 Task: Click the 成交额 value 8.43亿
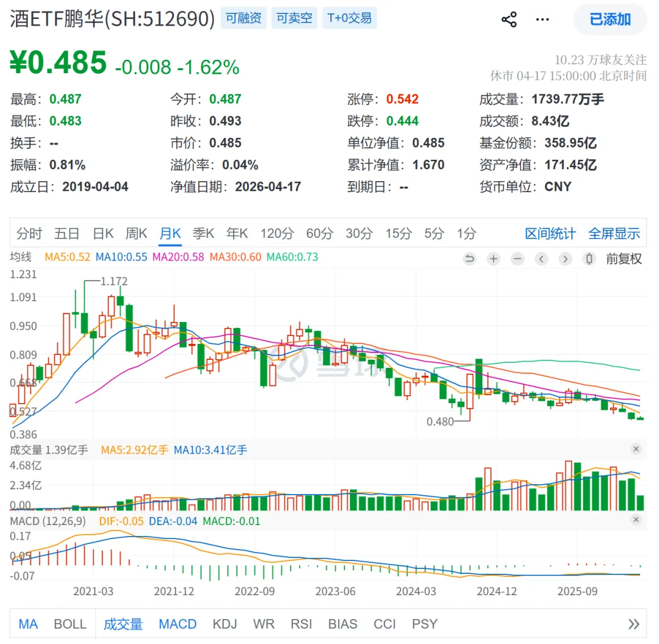[x=550, y=121]
